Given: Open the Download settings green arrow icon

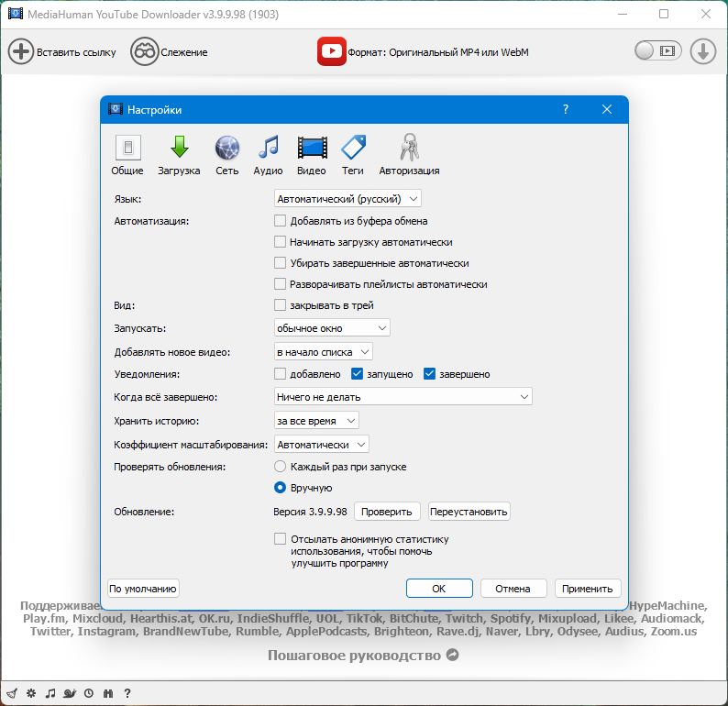Looking at the screenshot, I should pyautogui.click(x=179, y=147).
